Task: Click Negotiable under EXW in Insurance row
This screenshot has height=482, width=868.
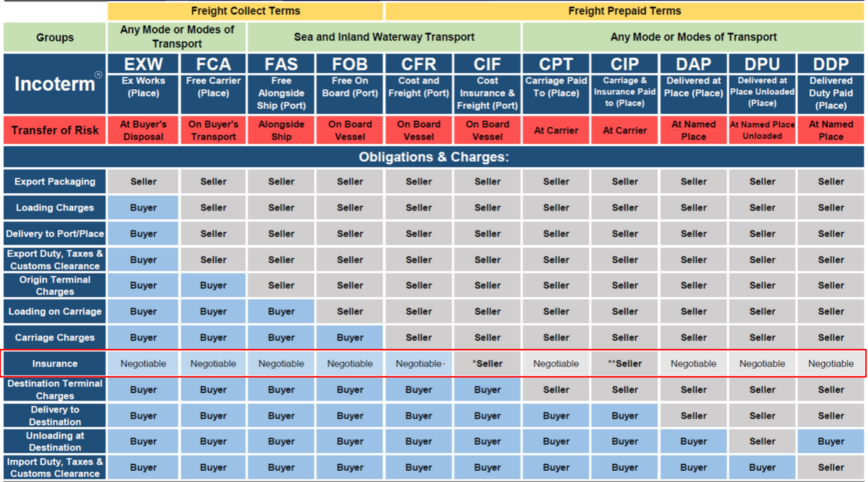Action: point(143,363)
